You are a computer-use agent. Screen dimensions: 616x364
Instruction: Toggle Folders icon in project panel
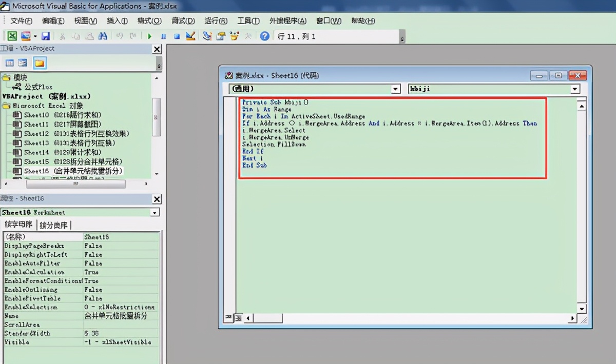[40, 63]
